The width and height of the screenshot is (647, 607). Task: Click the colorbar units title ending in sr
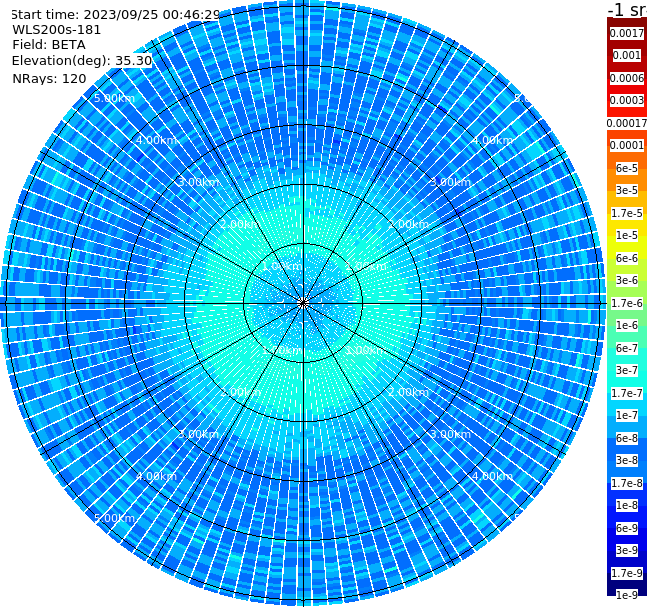click(627, 9)
